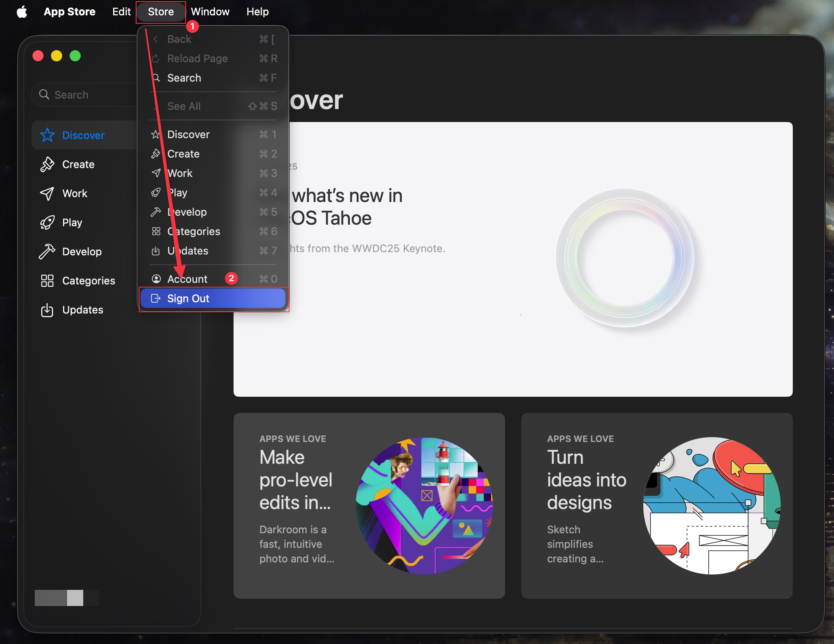Image resolution: width=834 pixels, height=644 pixels.
Task: Click the Play rocket icon in sidebar
Action: (x=47, y=222)
